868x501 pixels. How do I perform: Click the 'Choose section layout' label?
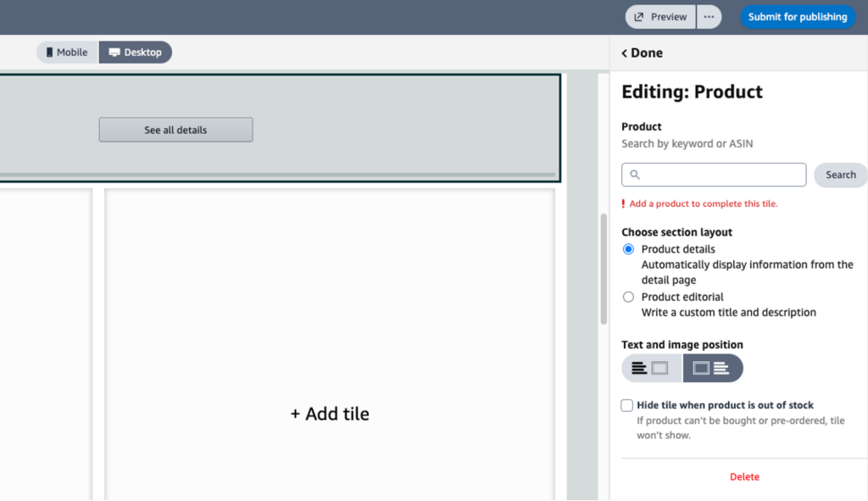coord(676,232)
